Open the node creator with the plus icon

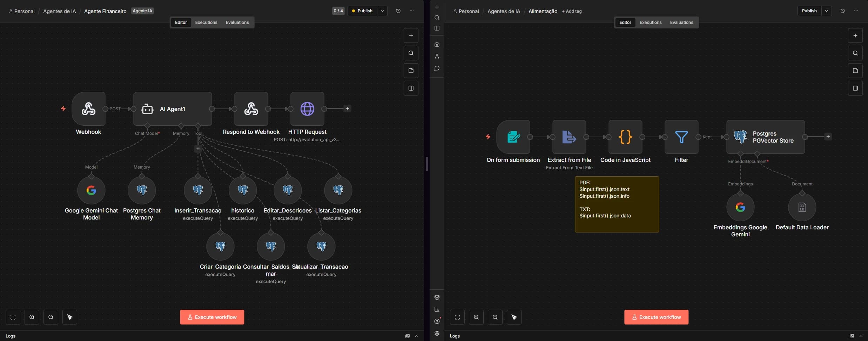click(x=410, y=35)
